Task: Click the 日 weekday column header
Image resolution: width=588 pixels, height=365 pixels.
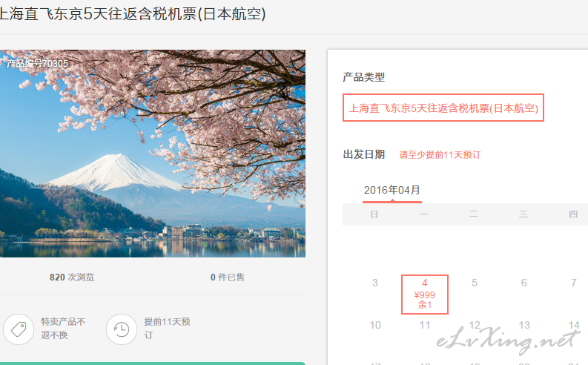Action: (x=374, y=214)
